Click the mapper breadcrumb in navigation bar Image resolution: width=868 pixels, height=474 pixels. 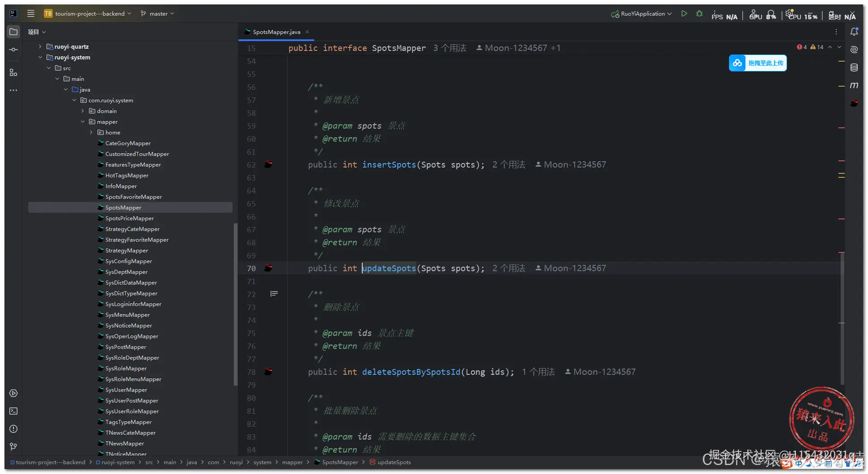[x=292, y=462]
